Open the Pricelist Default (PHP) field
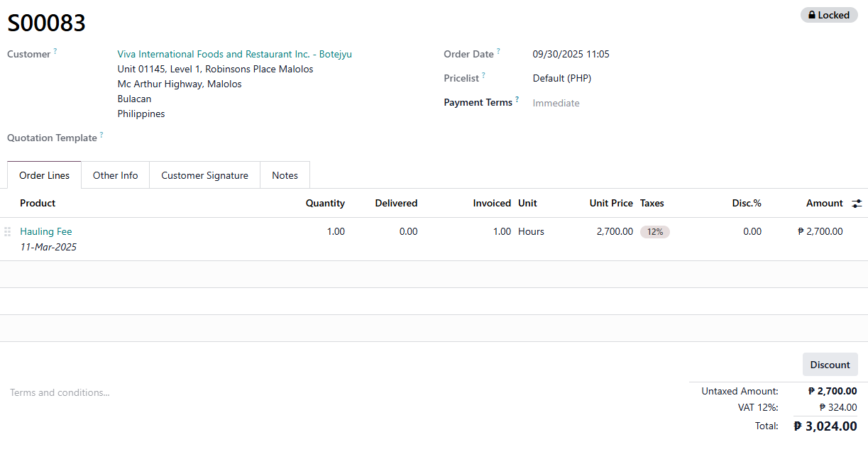This screenshot has height=464, width=868. 561,78
